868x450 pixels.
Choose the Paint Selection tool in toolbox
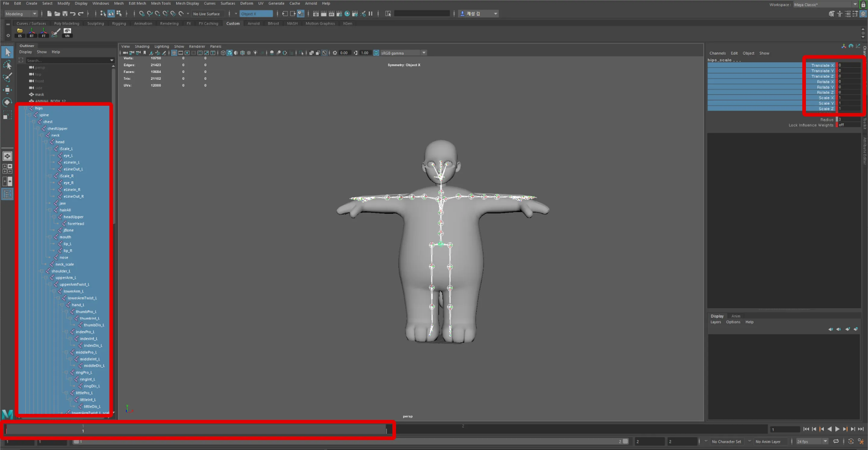(8, 77)
